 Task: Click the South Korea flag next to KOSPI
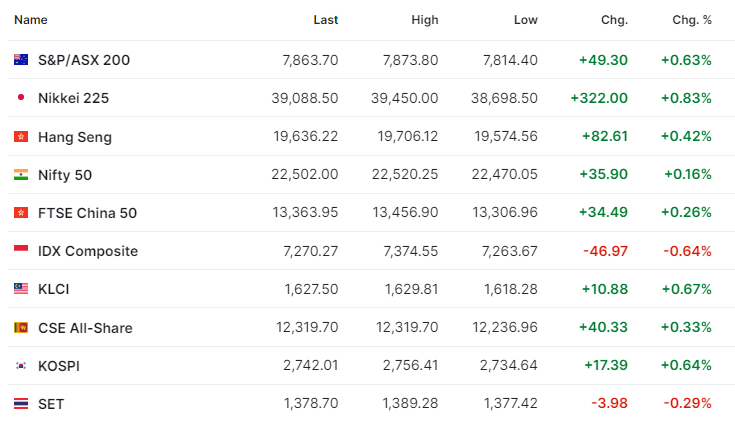[x=21, y=365]
